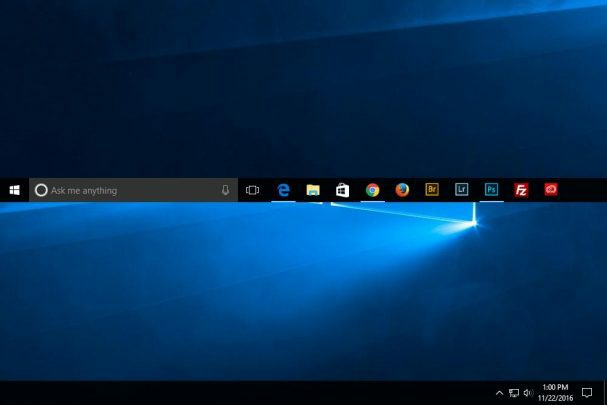607x405 pixels.
Task: Launch File Explorer from the taskbar
Action: point(313,190)
